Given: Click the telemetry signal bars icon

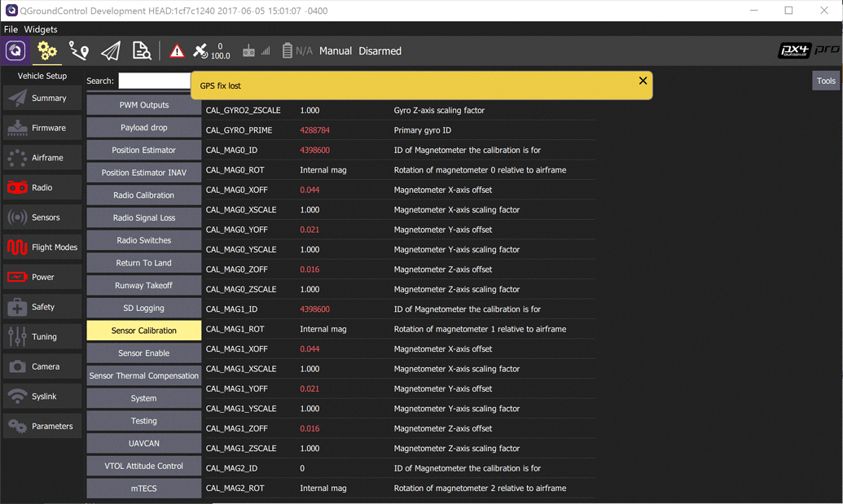Looking at the screenshot, I should [x=266, y=51].
